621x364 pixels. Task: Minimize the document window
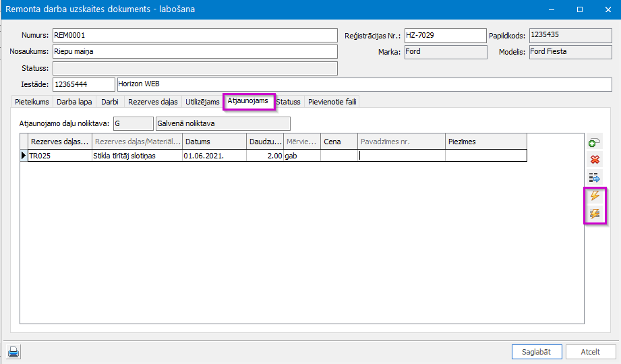click(552, 9)
